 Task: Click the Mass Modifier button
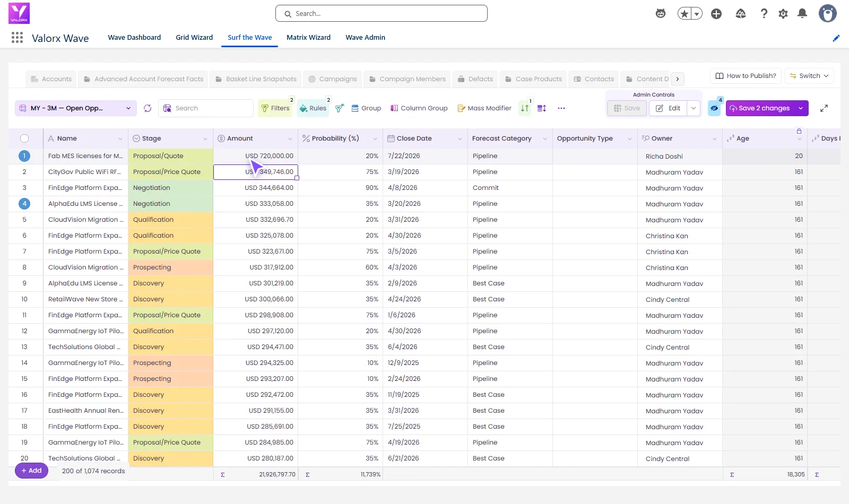click(484, 108)
